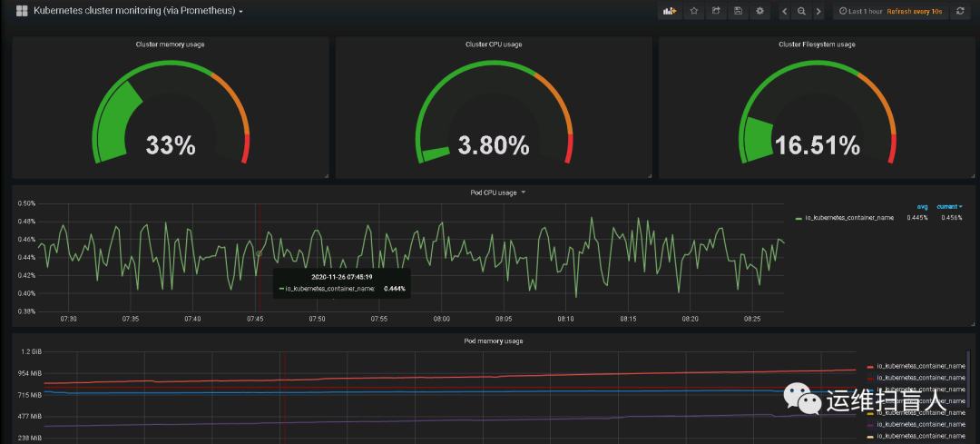Sort legend by current column
This screenshot has height=444, width=980.
[949, 206]
